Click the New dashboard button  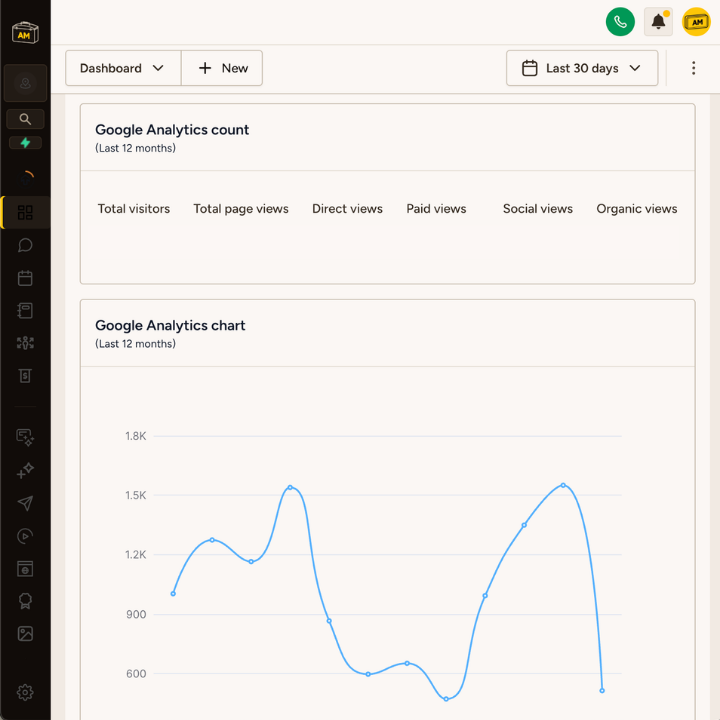pos(222,68)
